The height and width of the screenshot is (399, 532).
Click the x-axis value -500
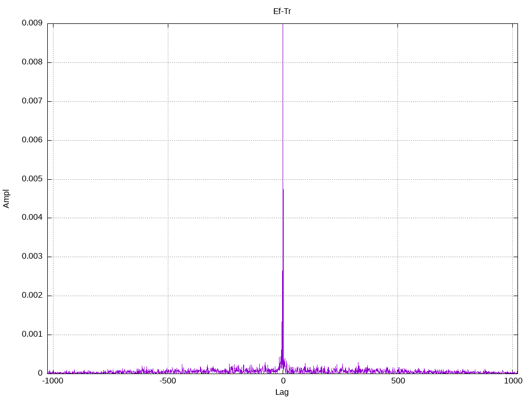168,381
